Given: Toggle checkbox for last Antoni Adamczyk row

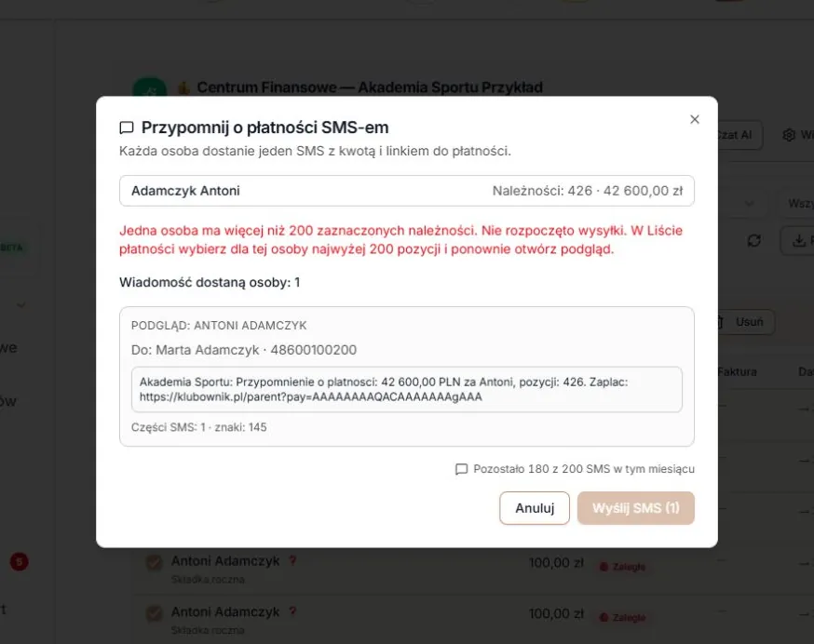Looking at the screenshot, I should 154,613.
